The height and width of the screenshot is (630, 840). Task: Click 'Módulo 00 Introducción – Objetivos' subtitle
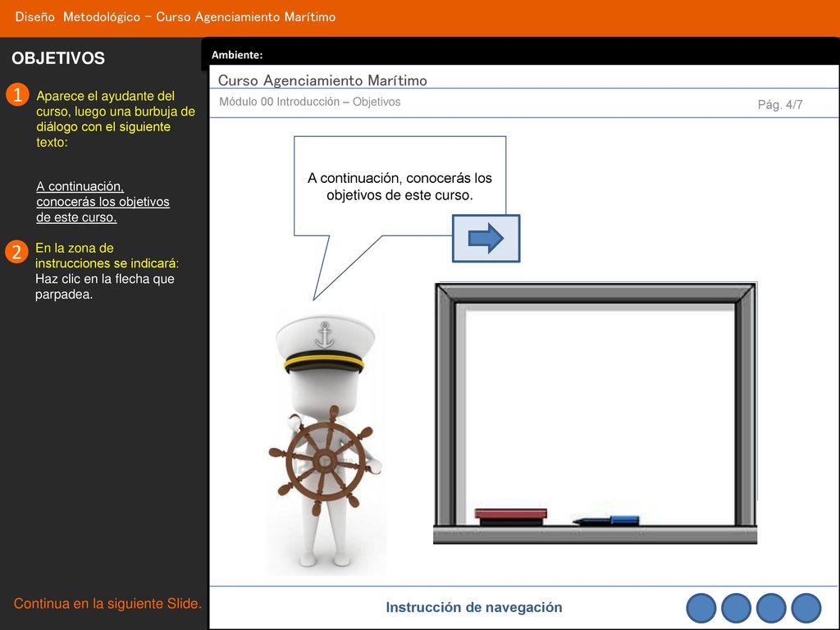point(309,102)
